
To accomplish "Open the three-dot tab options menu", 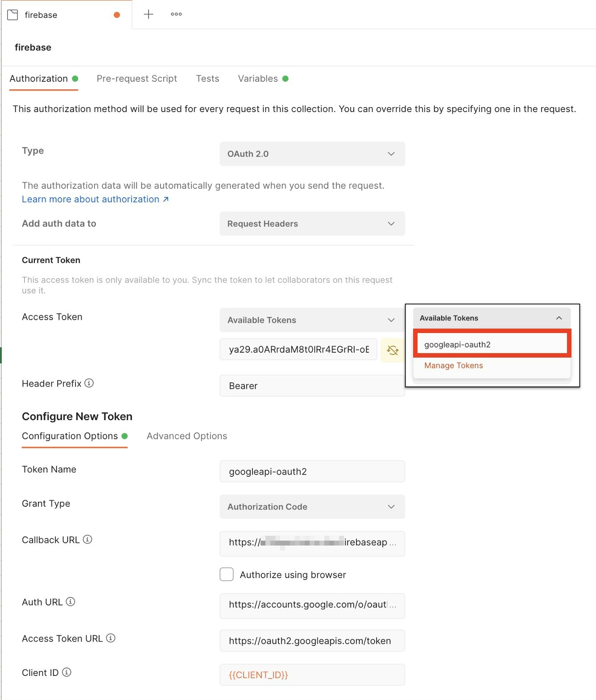I will click(176, 14).
